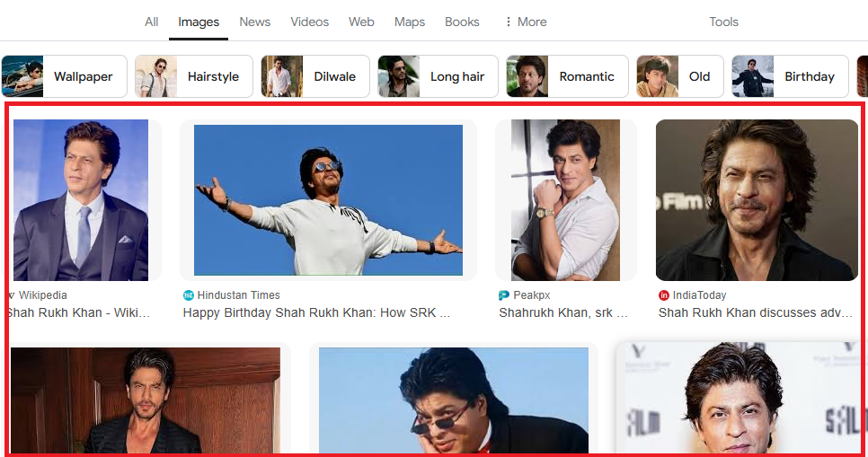
Task: Open the Peakpx white shirt image
Action: point(565,199)
